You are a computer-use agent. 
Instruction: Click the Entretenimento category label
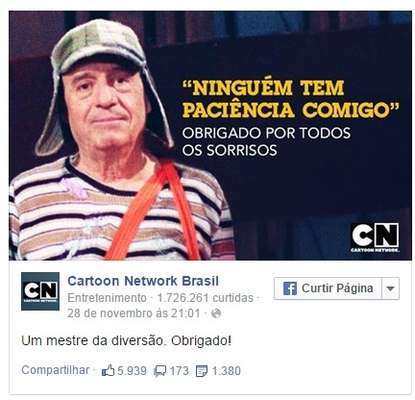[107, 298]
